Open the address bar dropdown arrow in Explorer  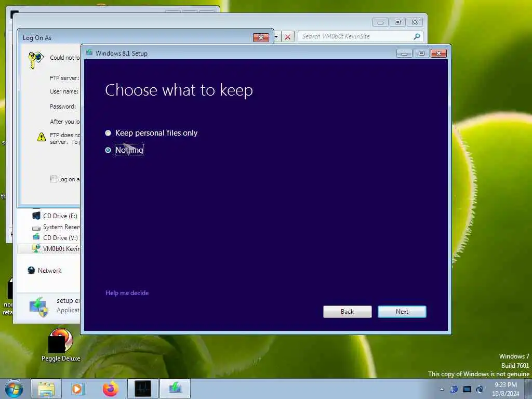point(276,37)
